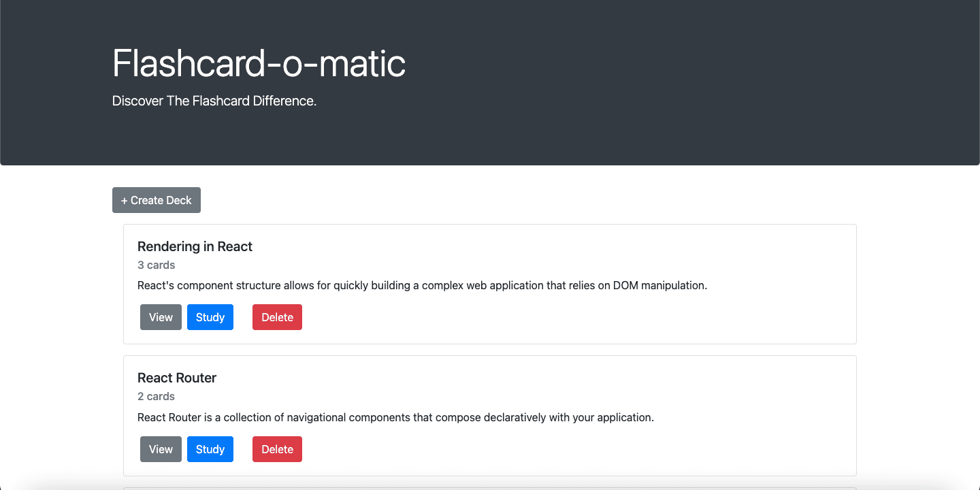The height and width of the screenshot is (490, 980).
Task: Start Study for the React Router deck
Action: coord(210,449)
